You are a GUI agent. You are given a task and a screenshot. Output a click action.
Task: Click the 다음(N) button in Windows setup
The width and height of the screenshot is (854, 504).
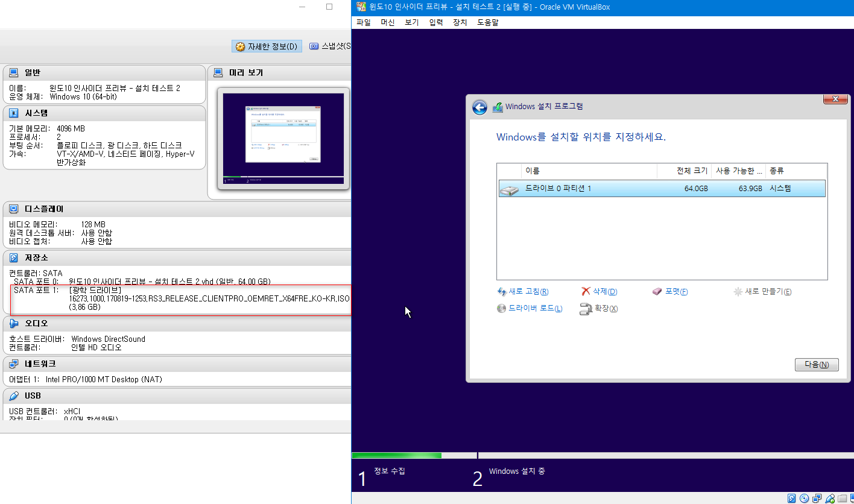coord(817,365)
